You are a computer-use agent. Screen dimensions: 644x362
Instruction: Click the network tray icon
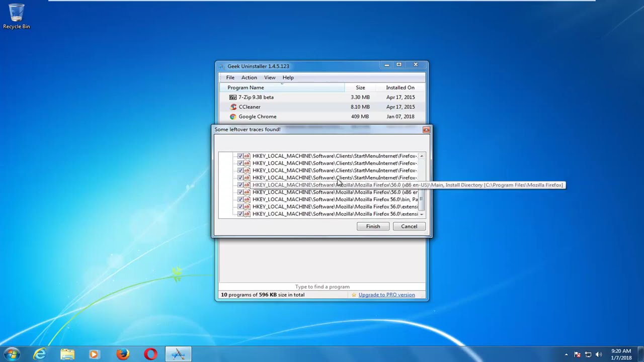tap(588, 354)
